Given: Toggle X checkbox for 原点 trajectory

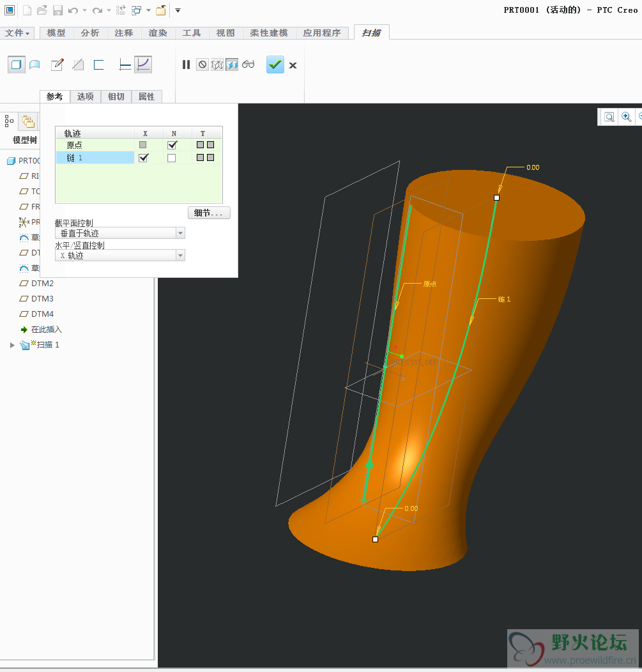Looking at the screenshot, I should (x=142, y=145).
